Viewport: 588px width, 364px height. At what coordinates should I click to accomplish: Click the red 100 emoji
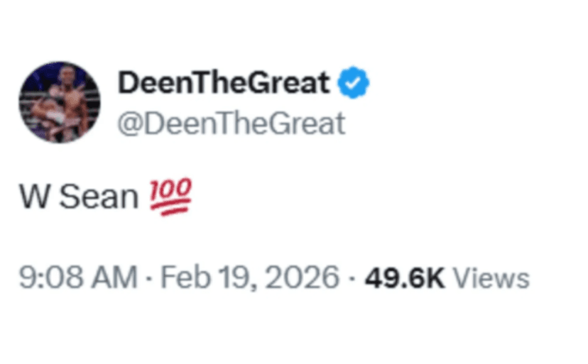(170, 197)
